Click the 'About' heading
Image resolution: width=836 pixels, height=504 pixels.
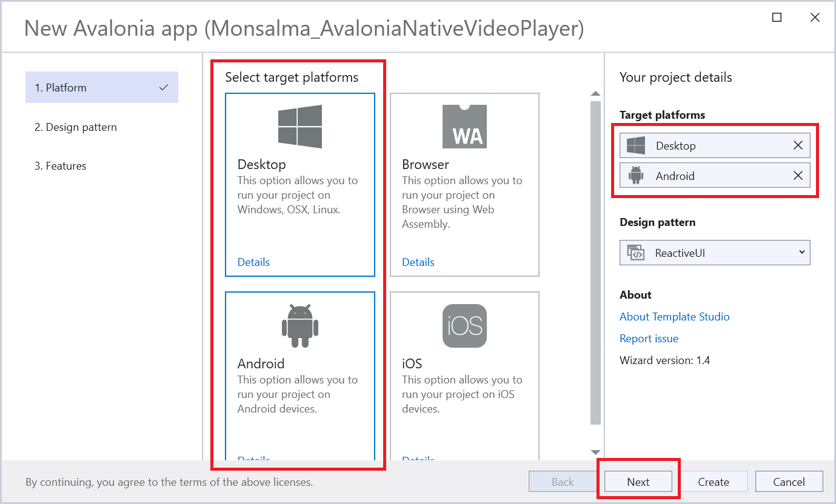635,295
